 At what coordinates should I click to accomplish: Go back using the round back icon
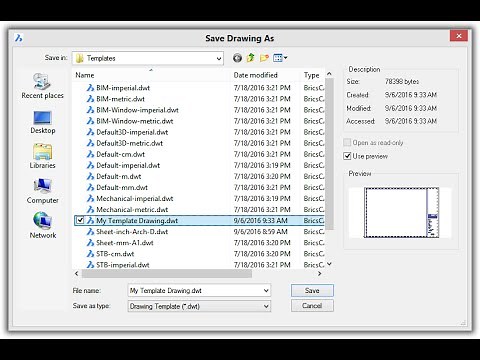coord(237,58)
